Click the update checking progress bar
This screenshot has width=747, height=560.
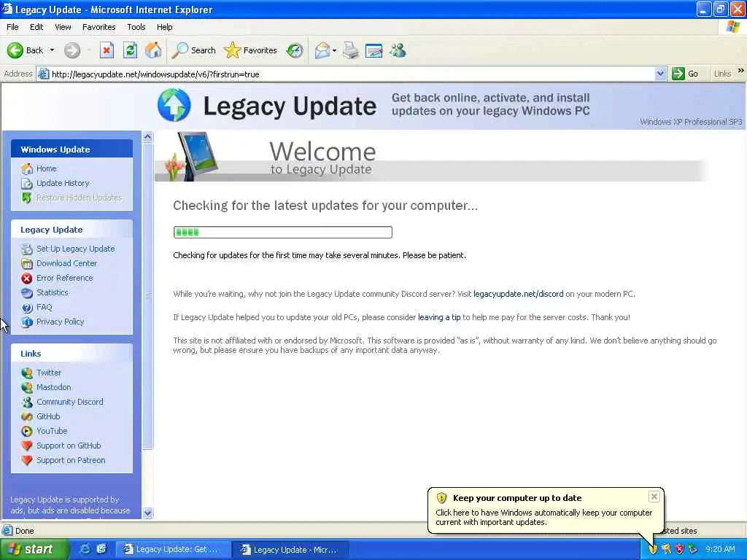(282, 233)
